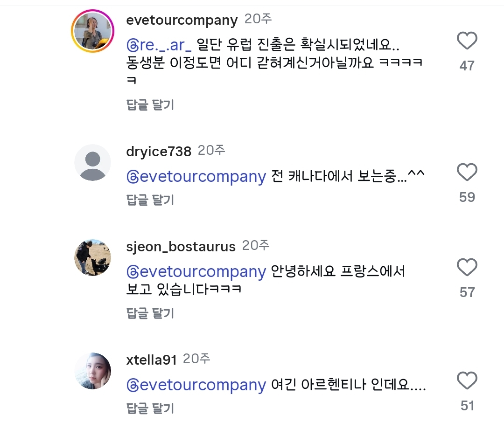Tap the heart on sjeon_bostaurus's comment
The image size is (504, 429).
pyautogui.click(x=467, y=268)
